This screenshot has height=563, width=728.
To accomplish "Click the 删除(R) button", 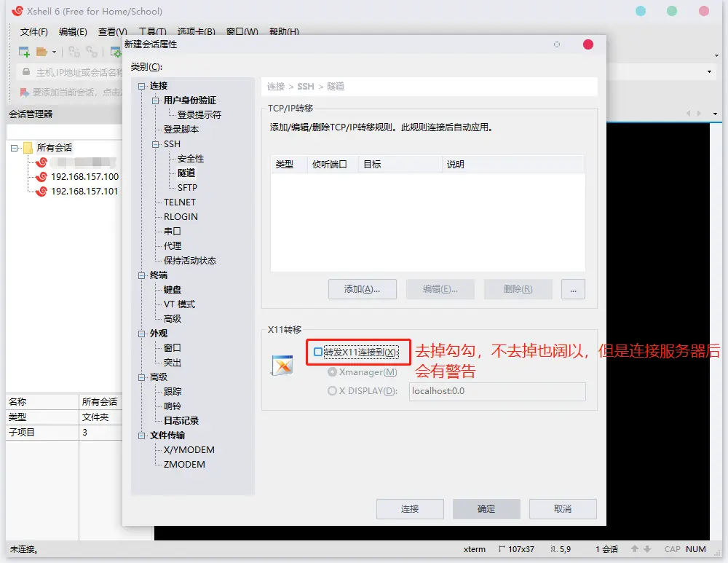I will tap(518, 289).
